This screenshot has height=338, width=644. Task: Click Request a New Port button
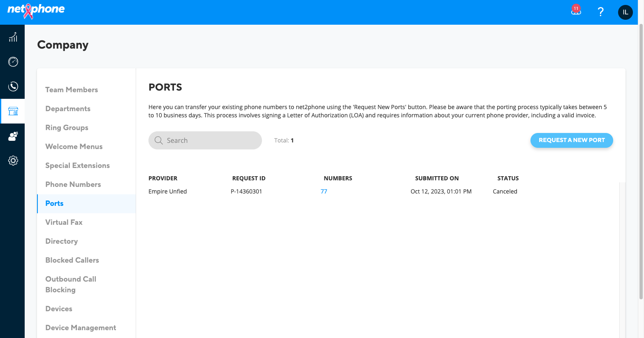pos(572,140)
